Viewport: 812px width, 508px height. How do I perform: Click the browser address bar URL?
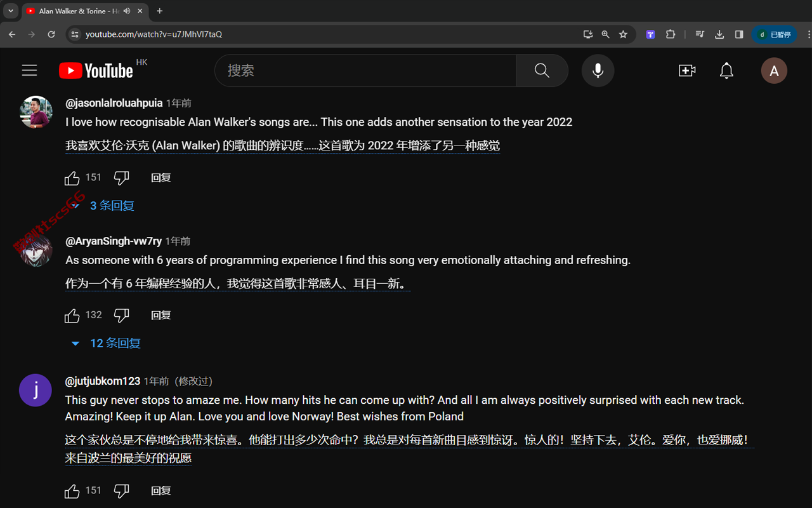pos(154,34)
